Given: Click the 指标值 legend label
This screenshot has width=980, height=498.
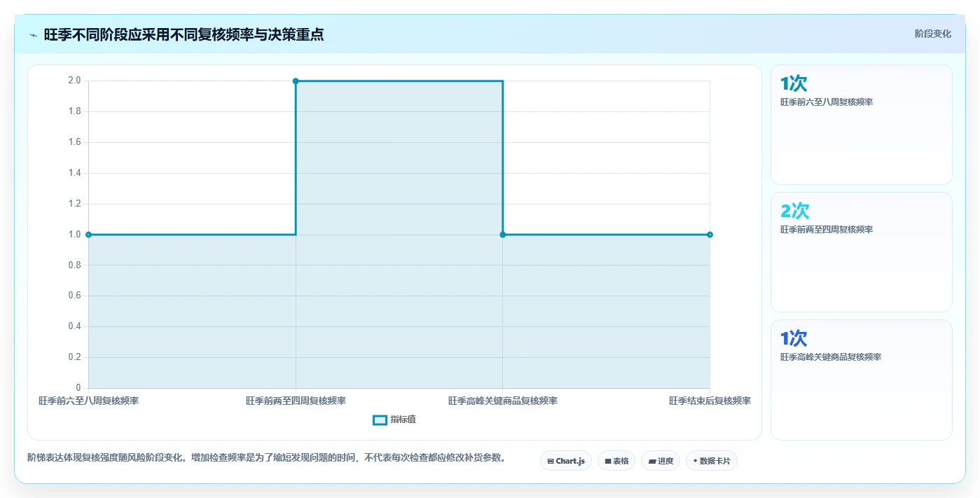Looking at the screenshot, I should tap(403, 420).
